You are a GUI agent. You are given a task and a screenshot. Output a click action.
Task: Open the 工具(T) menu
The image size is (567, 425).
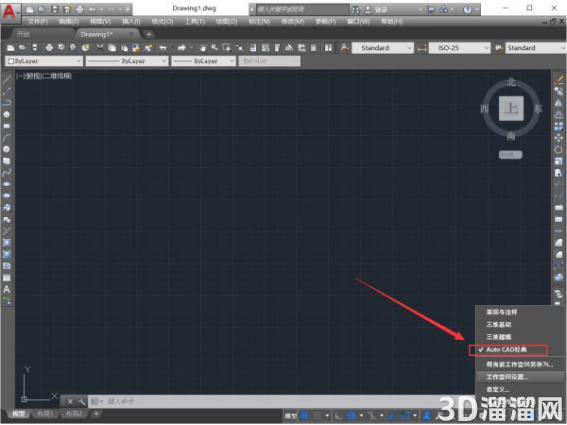pyautogui.click(x=195, y=22)
